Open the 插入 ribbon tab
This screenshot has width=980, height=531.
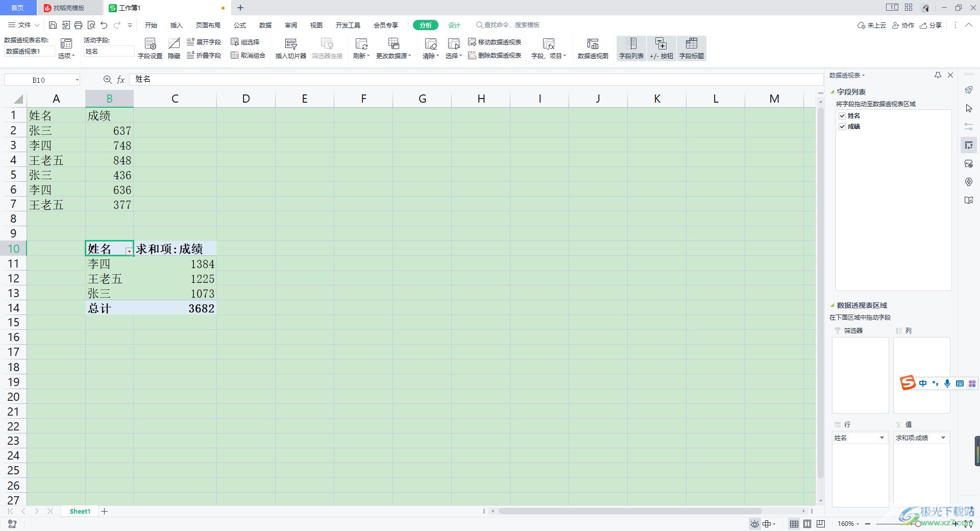(176, 25)
